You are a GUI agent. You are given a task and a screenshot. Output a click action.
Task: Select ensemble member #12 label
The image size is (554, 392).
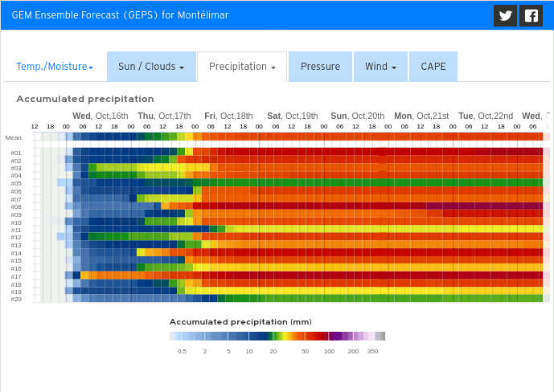[x=16, y=238]
